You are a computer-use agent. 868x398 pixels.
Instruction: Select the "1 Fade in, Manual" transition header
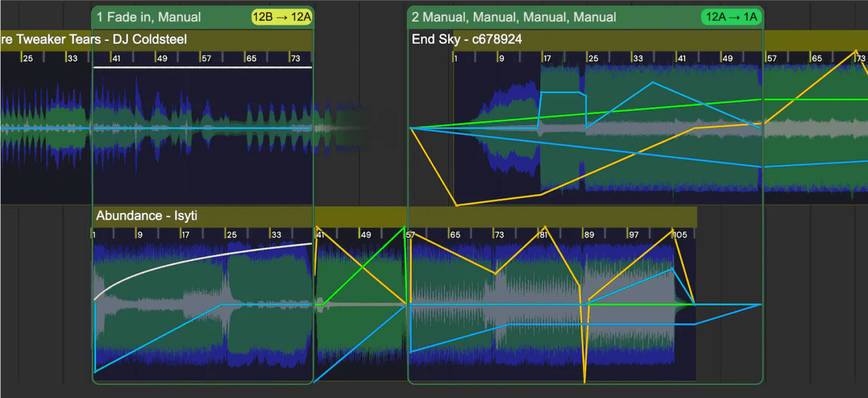click(149, 18)
